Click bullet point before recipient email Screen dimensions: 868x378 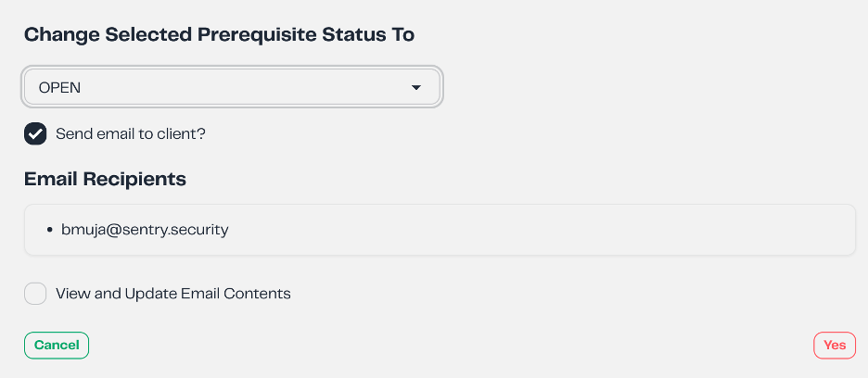click(x=49, y=230)
